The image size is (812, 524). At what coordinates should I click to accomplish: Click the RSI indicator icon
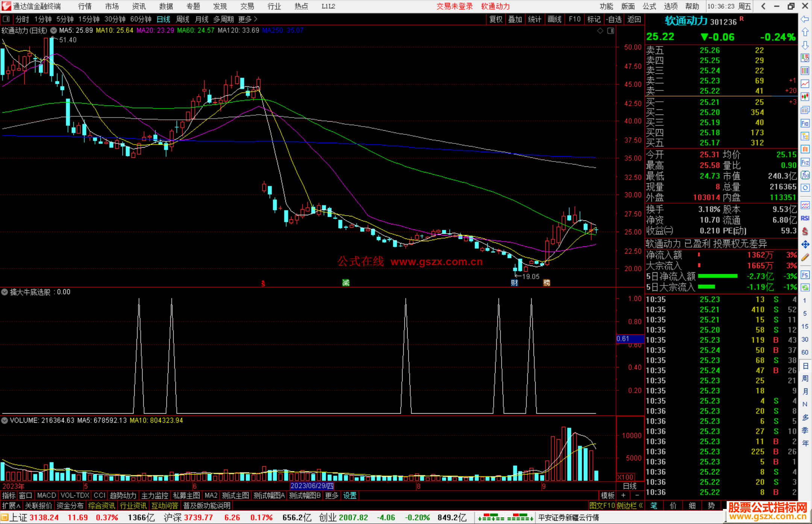[805, 218]
